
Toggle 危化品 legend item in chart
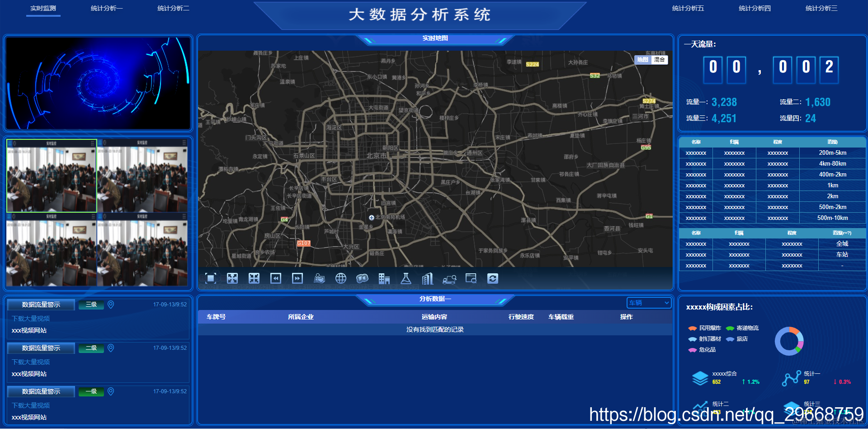coord(702,350)
